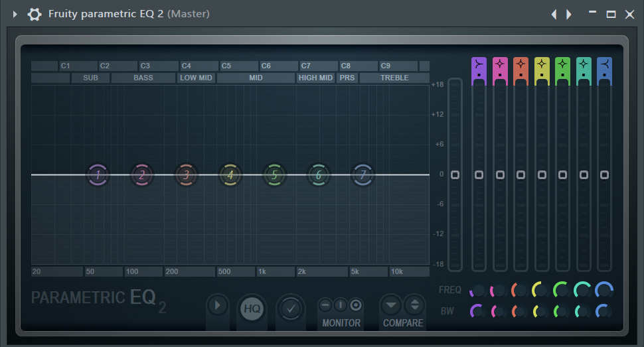Screen dimensions: 644x347
Task: Click blue band 7 BW knob
Action: [x=604, y=311]
